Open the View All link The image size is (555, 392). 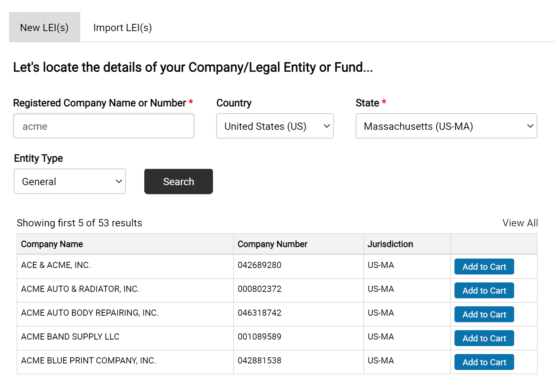(x=520, y=223)
